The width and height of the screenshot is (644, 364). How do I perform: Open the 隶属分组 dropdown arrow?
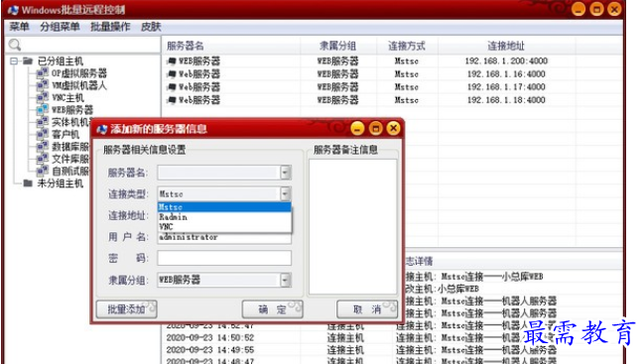coord(286,280)
